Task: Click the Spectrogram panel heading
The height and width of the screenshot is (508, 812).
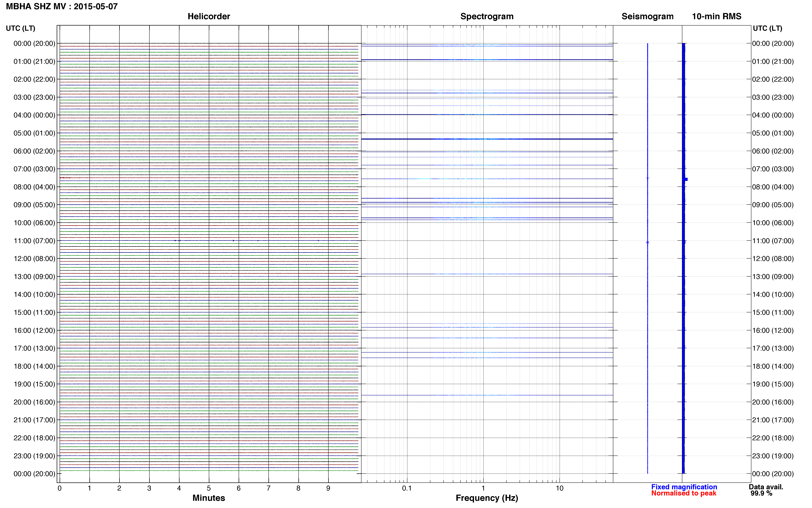Action: click(487, 16)
